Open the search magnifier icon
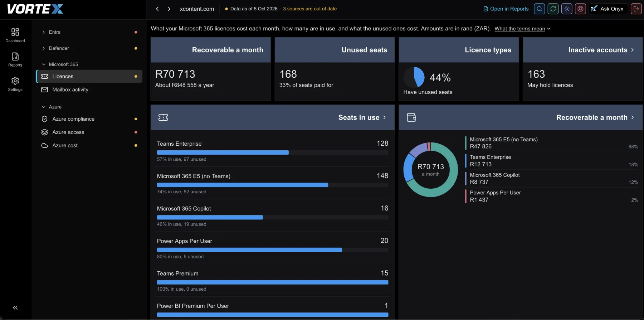 (x=539, y=9)
